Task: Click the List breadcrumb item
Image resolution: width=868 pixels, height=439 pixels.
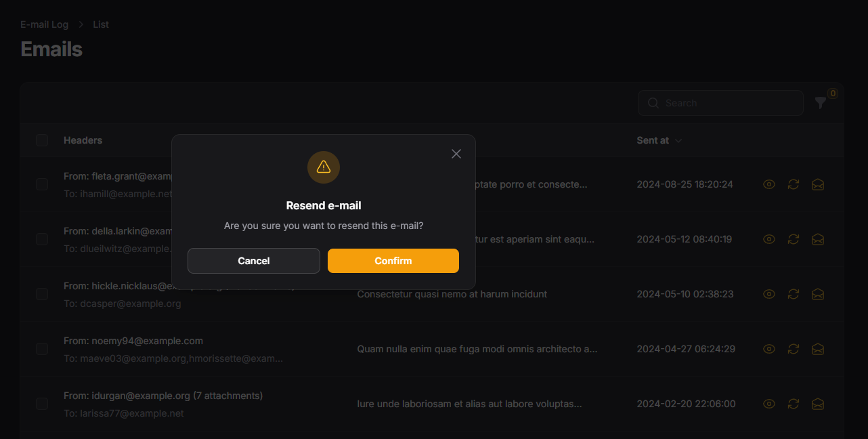Action: coord(101,24)
